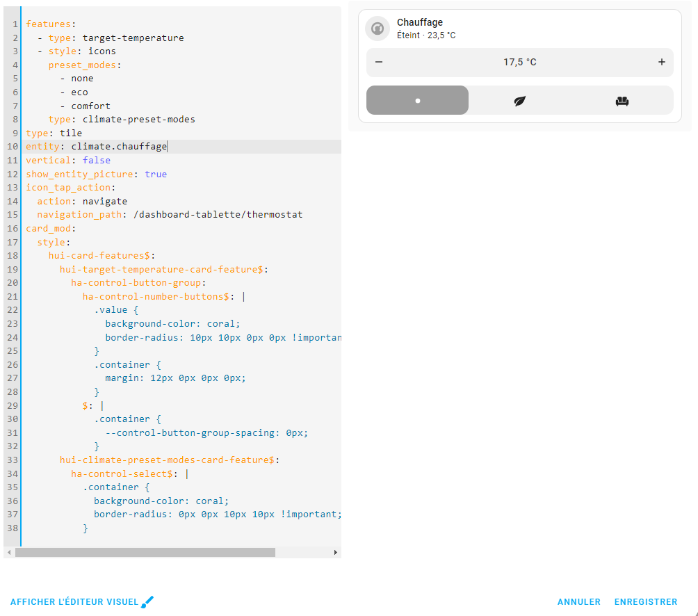The height and width of the screenshot is (616, 698).
Task: Click the brush icon beside visual editor
Action: click(x=147, y=602)
